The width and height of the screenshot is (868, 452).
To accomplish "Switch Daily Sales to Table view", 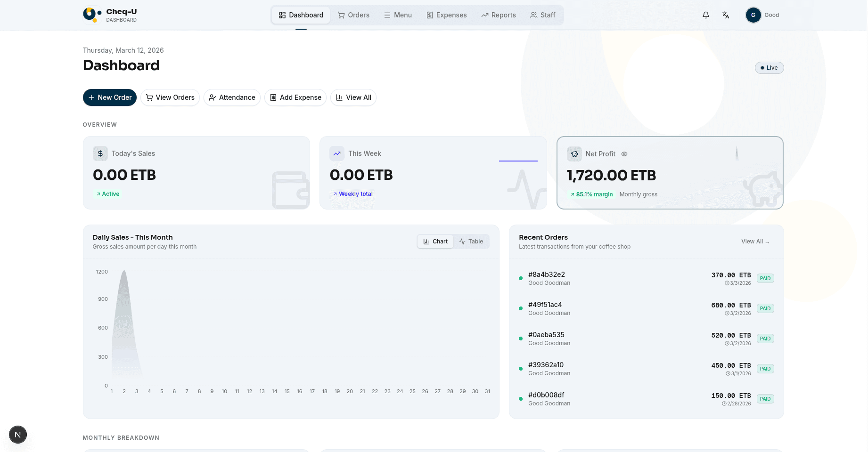I will [x=471, y=242].
